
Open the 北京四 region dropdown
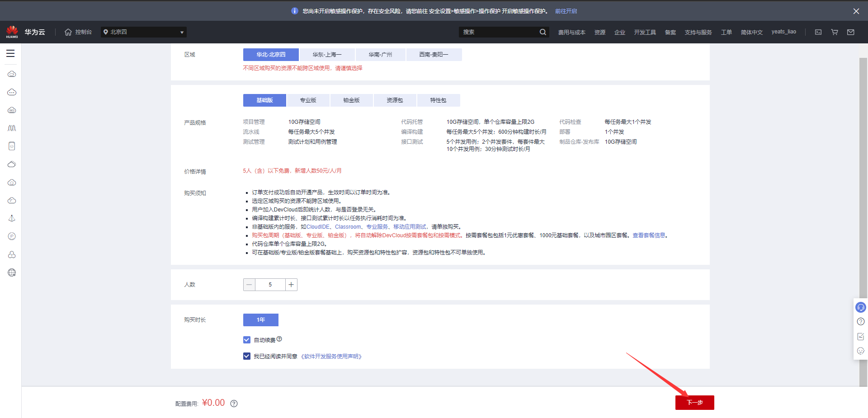[144, 32]
